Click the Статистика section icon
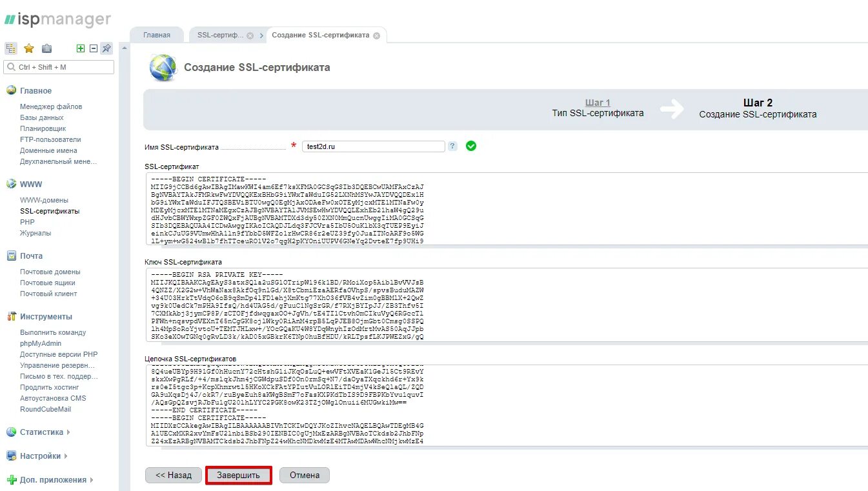This screenshot has height=491, width=868. coord(11,432)
